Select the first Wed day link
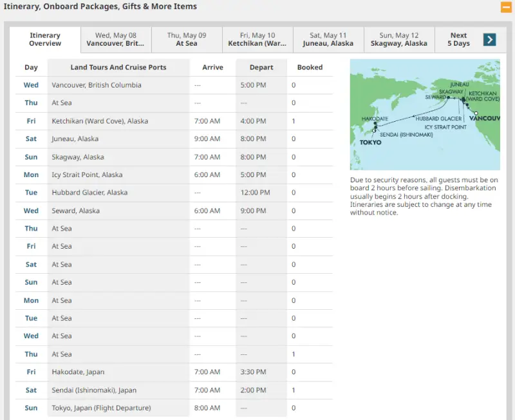The width and height of the screenshot is (515, 420). pos(31,85)
